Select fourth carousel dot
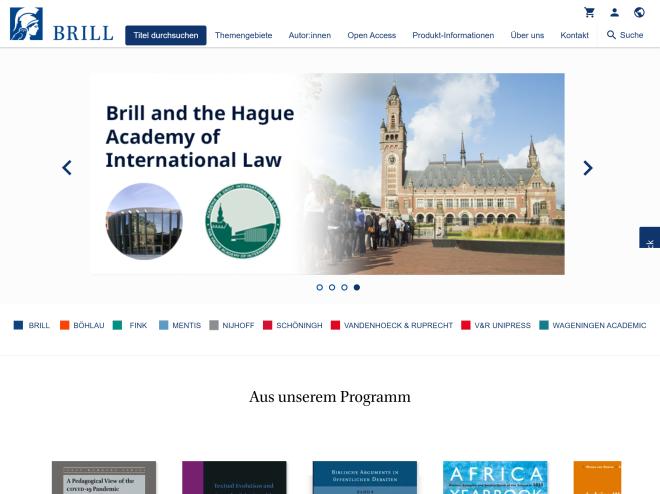The height and width of the screenshot is (494, 660). [x=357, y=287]
